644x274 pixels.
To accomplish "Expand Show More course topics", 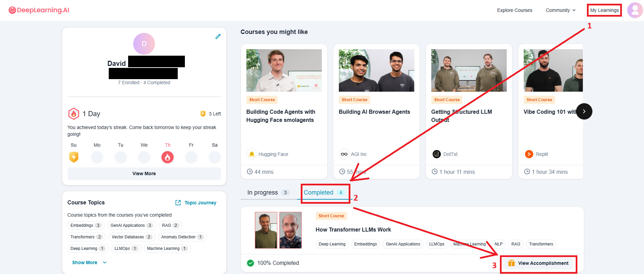I will [89, 262].
